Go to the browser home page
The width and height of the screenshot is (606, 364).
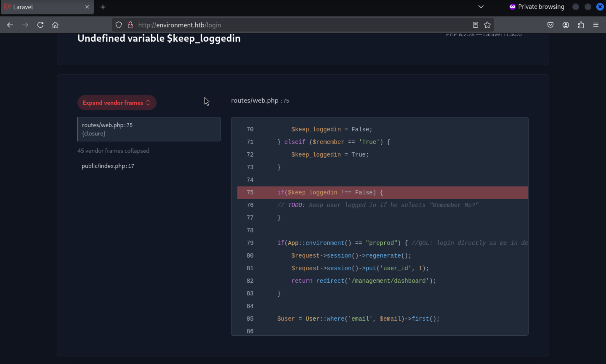pos(55,25)
